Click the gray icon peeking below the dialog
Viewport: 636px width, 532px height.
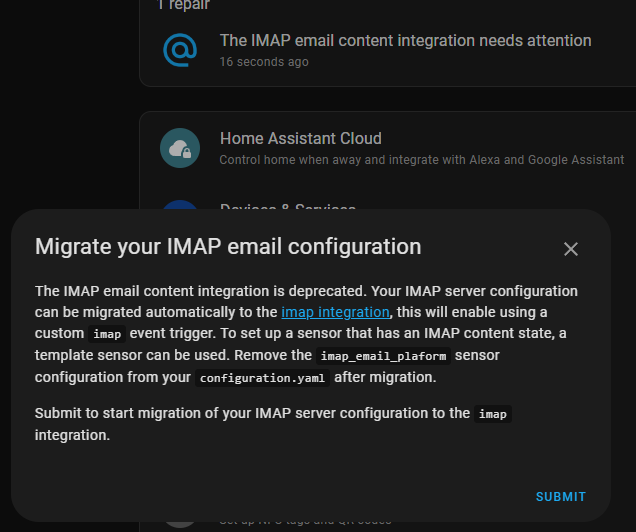click(180, 524)
